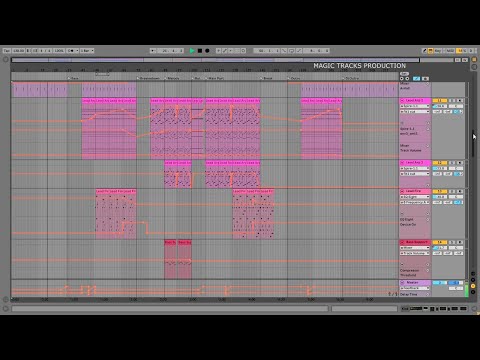Arm Lead Fire track for recording
The width and height of the screenshot is (480, 360).
pos(460,191)
